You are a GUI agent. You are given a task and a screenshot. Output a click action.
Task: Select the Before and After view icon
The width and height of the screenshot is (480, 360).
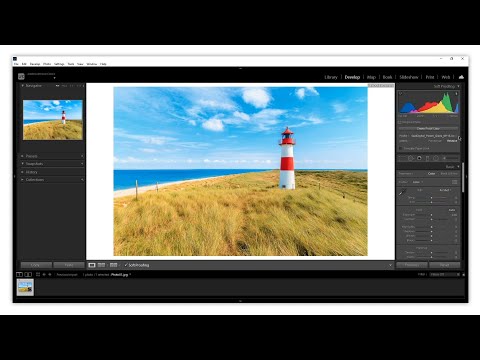[114, 265]
